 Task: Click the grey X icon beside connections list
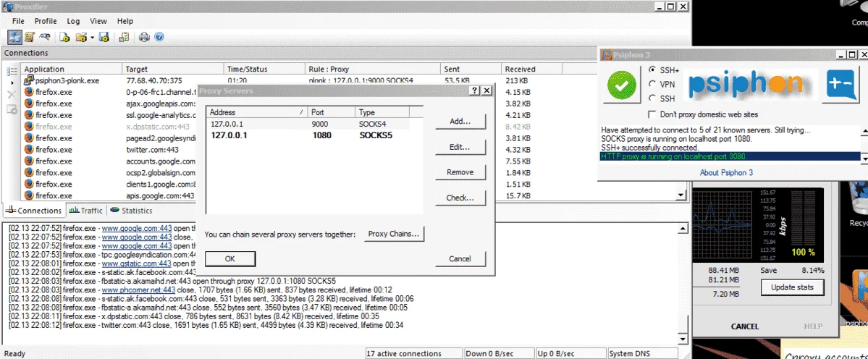click(12, 95)
